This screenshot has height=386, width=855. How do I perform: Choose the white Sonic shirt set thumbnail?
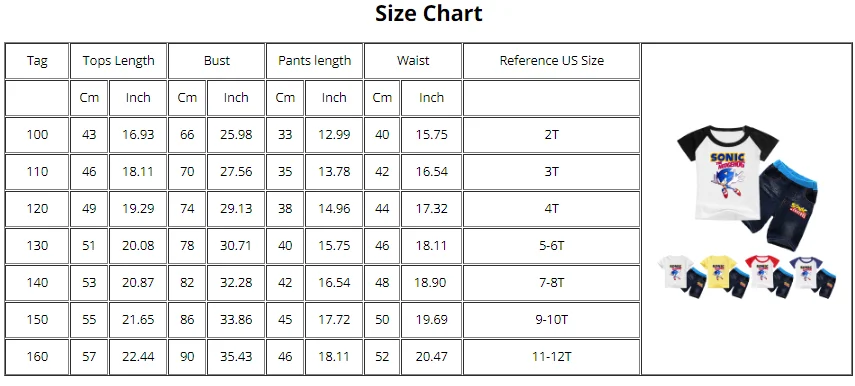[678, 276]
